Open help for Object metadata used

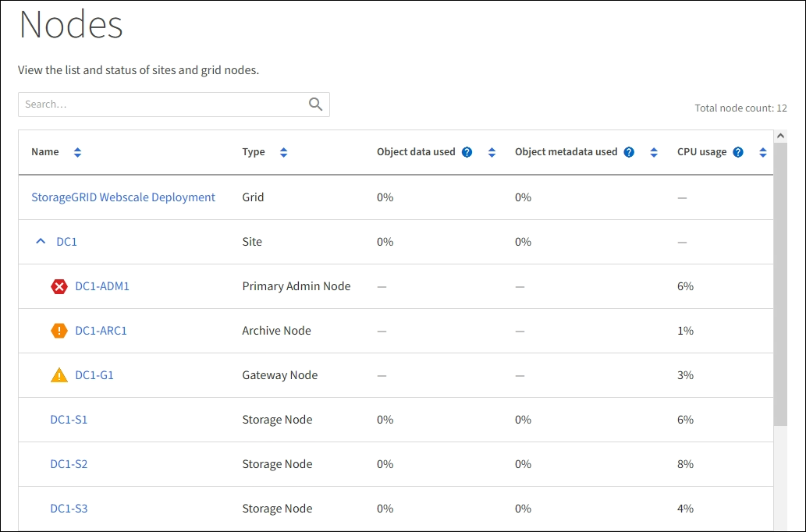(629, 152)
